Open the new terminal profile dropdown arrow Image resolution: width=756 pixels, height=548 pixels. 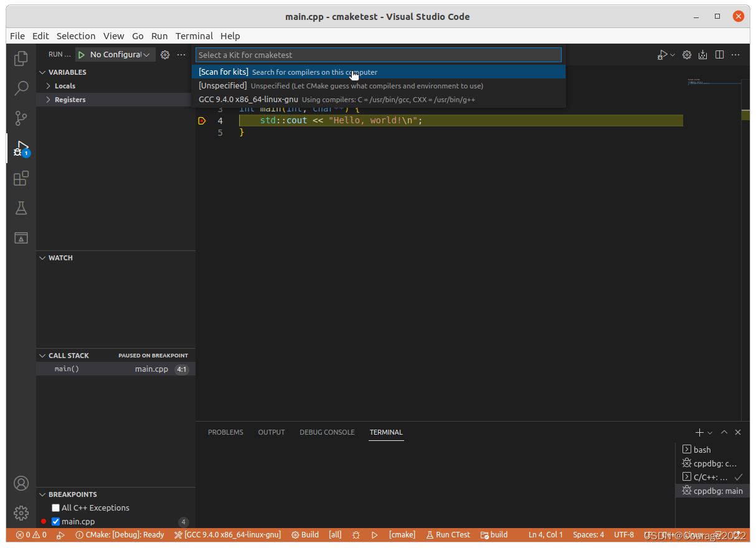click(x=710, y=432)
